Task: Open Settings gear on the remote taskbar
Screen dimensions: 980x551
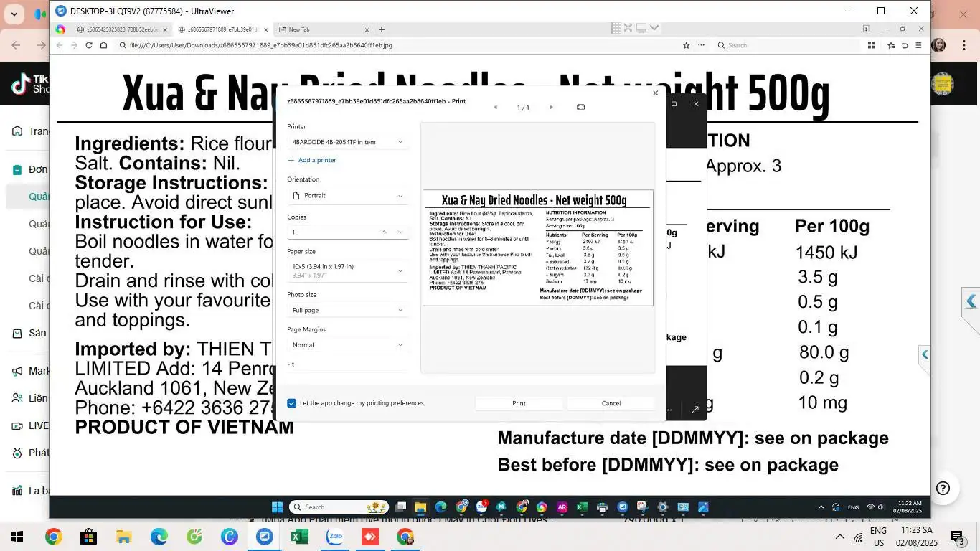Action: (x=662, y=507)
